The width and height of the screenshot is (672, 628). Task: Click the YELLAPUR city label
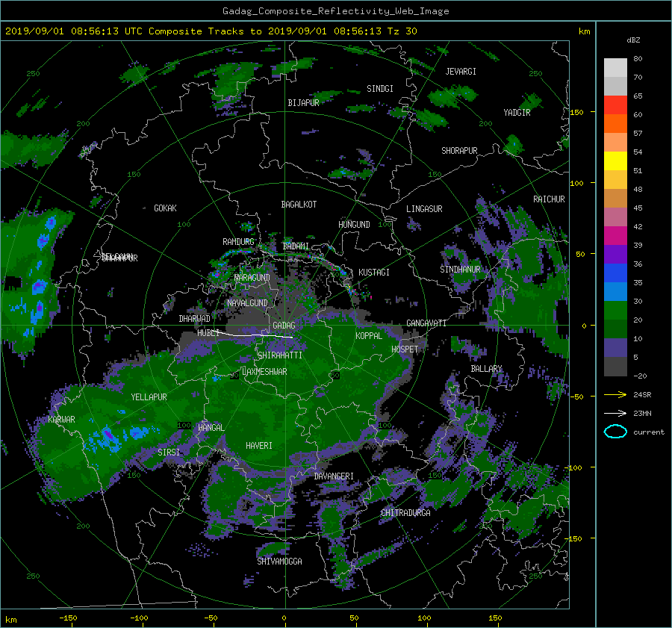(x=149, y=397)
